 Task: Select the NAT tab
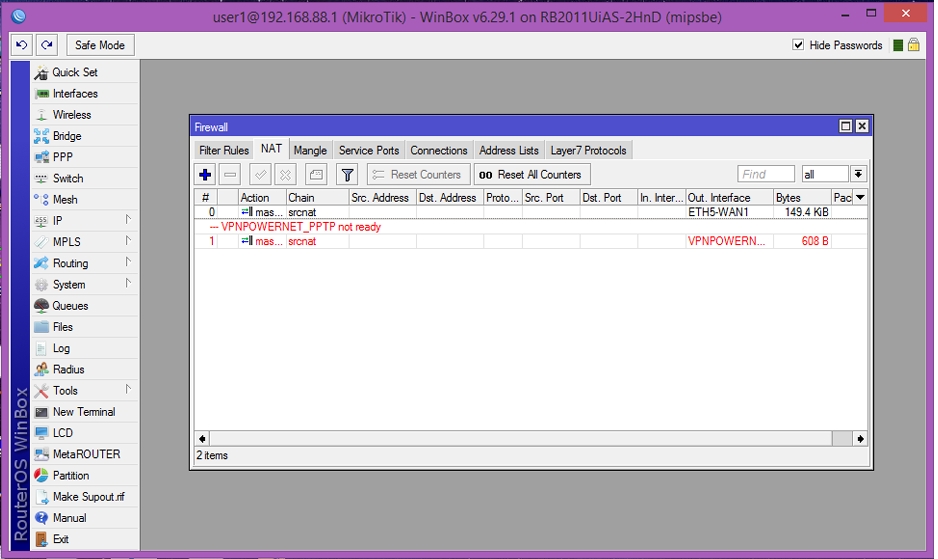(x=271, y=148)
